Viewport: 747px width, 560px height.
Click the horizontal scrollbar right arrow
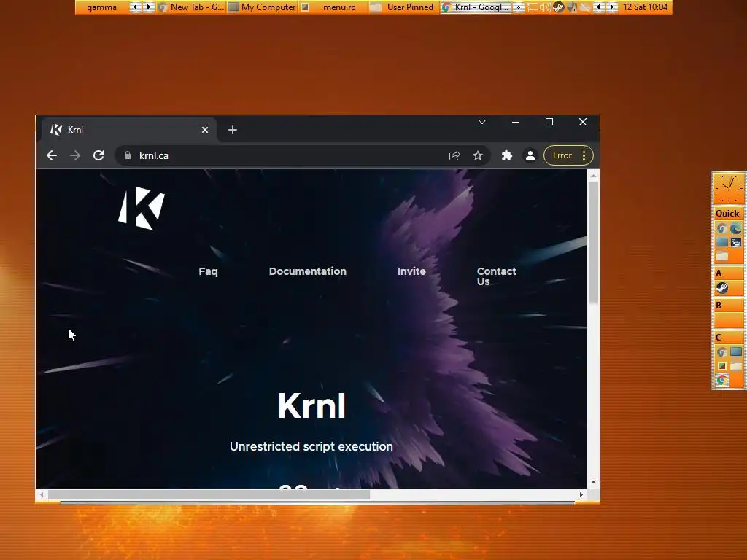tap(581, 495)
